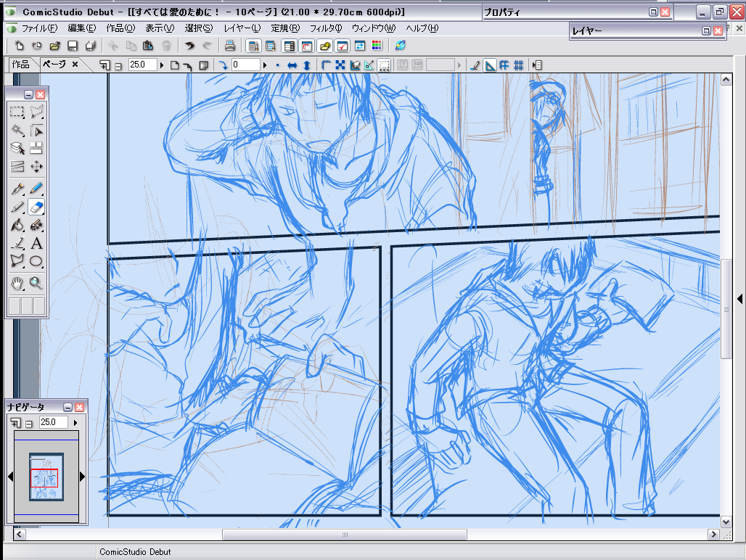Click the horizontal scrollbar thumb

click(345, 535)
